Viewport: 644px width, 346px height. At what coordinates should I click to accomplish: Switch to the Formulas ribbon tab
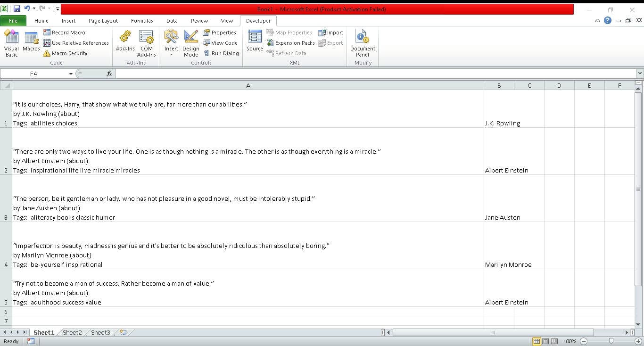pyautogui.click(x=142, y=21)
